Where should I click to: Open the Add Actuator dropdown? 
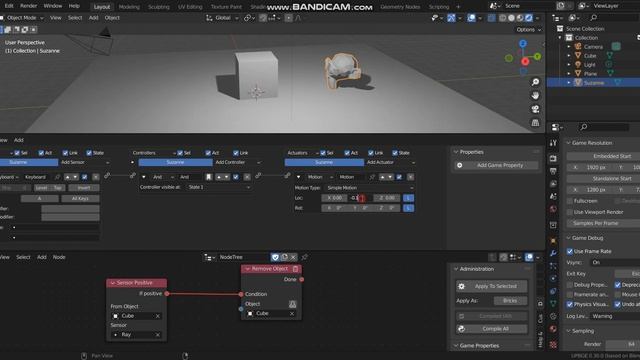(390, 162)
